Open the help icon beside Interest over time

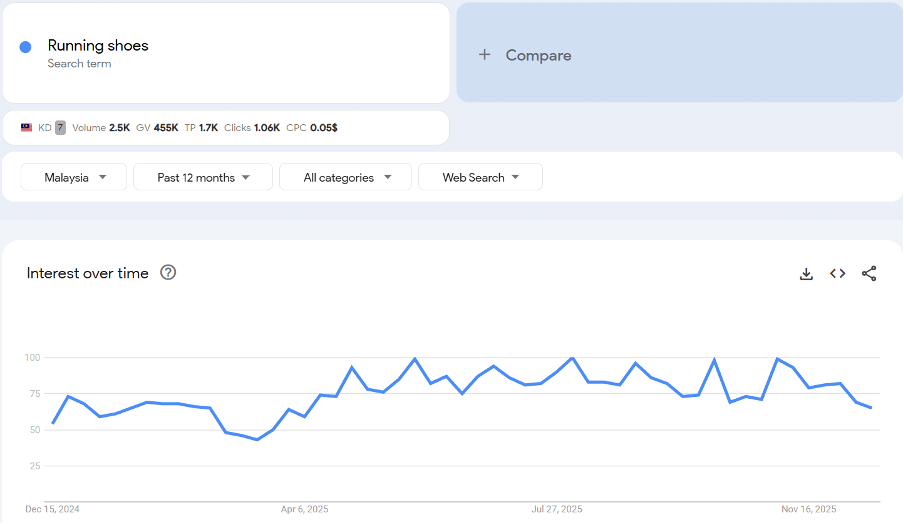[x=168, y=273]
